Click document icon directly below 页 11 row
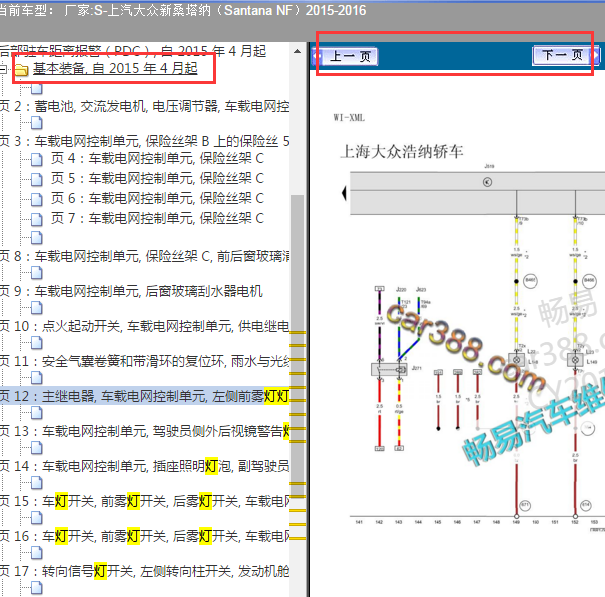 [x=37, y=378]
